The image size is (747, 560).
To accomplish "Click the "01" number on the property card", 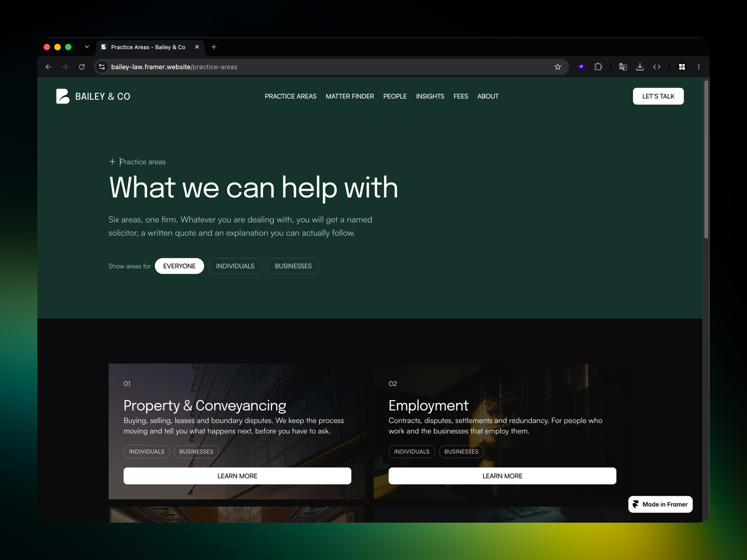I will (127, 384).
